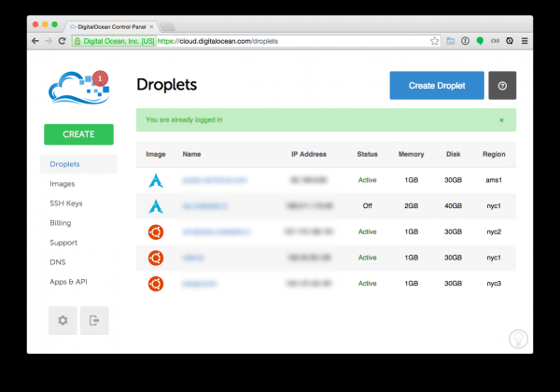Open Apps & API in the sidebar
The height and width of the screenshot is (392, 560).
point(68,282)
